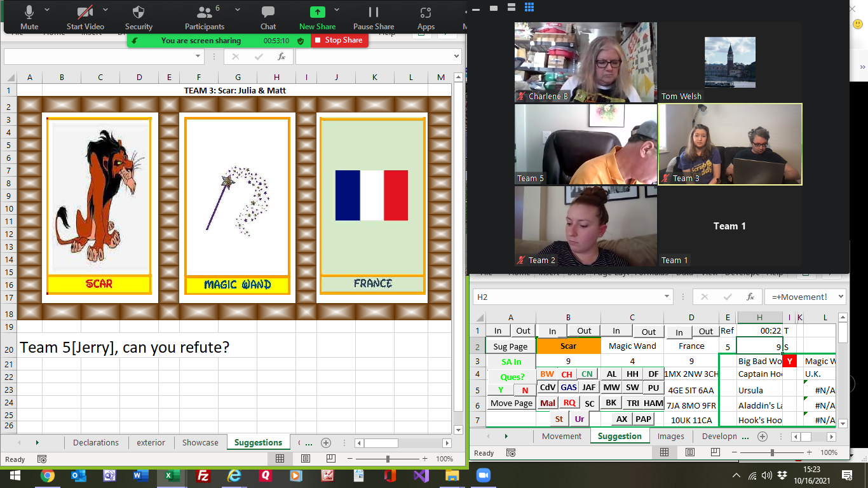Add a new sheet in the right Excel window
This screenshot has width=868, height=488.
[763, 437]
